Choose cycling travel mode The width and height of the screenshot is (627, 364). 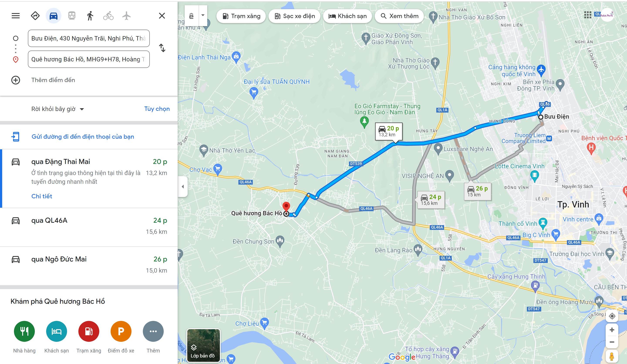[108, 16]
